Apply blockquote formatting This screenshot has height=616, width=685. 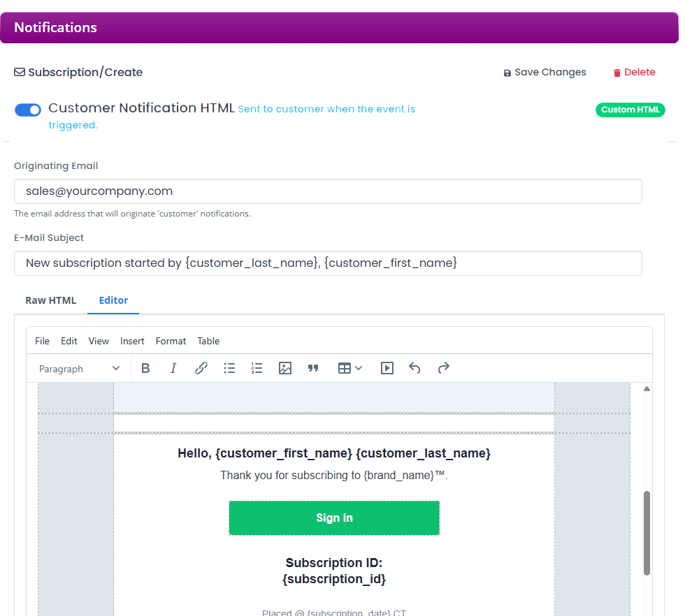[x=313, y=368]
